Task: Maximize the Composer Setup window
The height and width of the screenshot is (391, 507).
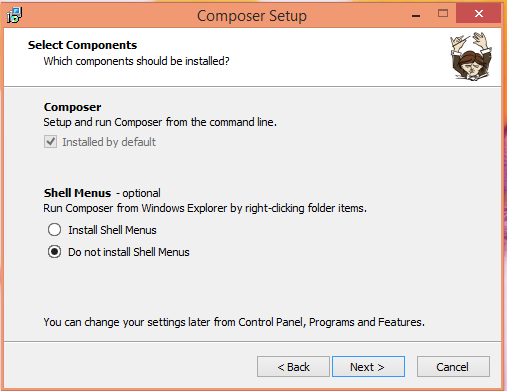Action: [x=443, y=14]
